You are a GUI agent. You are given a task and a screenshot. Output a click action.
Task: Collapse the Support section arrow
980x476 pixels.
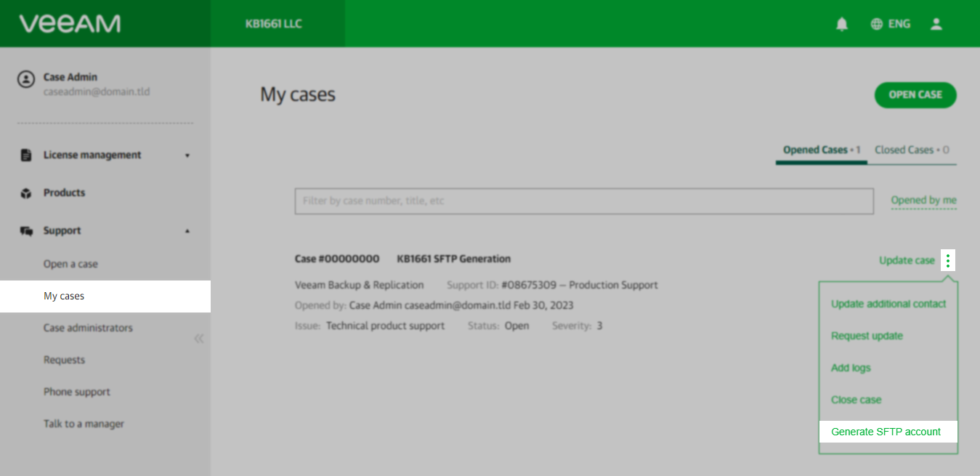coord(187,231)
